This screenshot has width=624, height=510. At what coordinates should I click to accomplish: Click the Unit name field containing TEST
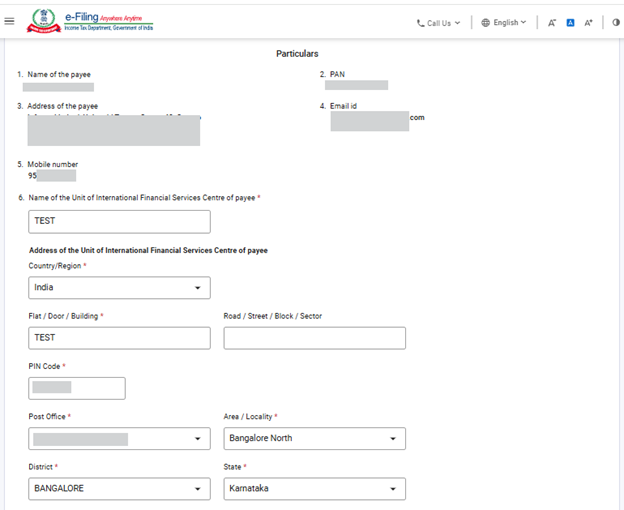(x=119, y=222)
